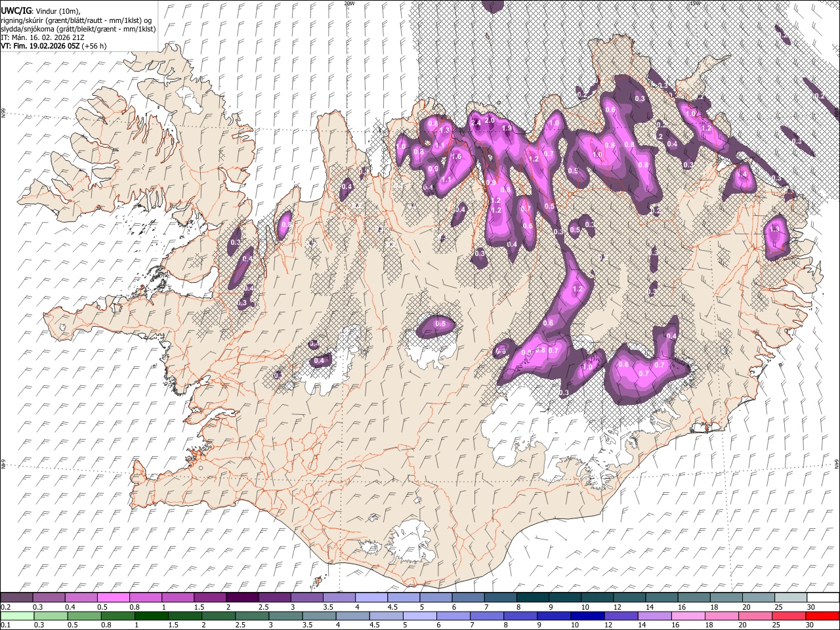Image resolution: width=840 pixels, height=630 pixels.
Task: Click the 15W longitude label
Action: [x=695, y=3]
